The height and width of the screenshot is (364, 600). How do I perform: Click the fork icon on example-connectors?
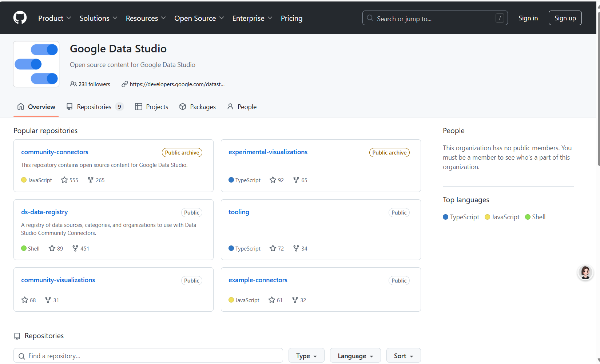tap(295, 300)
